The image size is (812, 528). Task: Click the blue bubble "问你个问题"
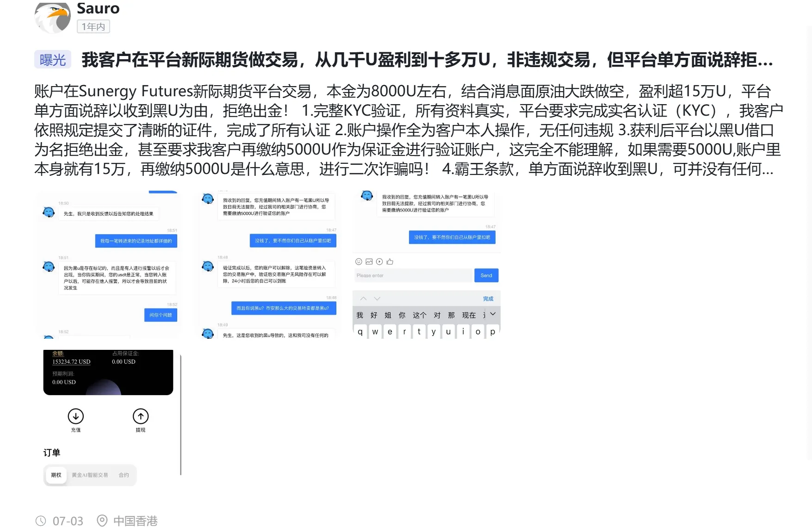click(161, 315)
